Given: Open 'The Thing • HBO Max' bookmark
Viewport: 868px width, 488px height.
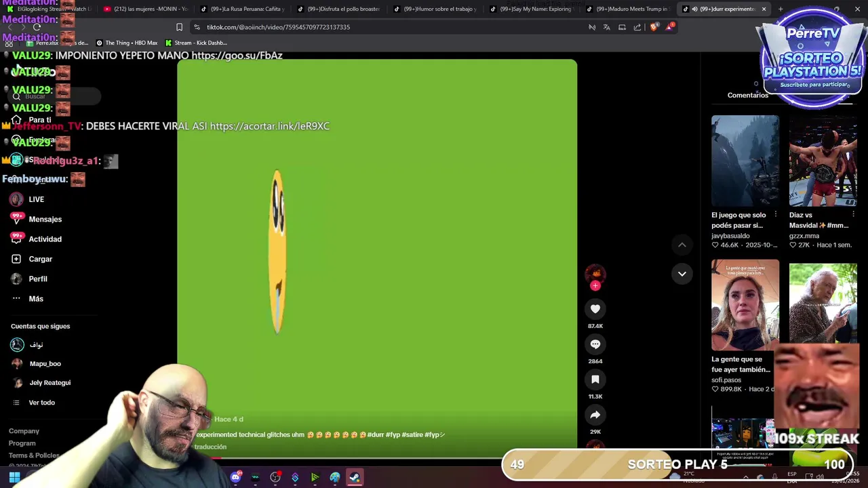Looking at the screenshot, I should tap(126, 43).
